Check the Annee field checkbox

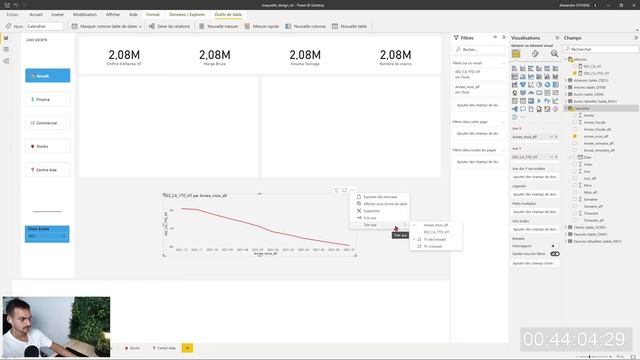coord(575,116)
